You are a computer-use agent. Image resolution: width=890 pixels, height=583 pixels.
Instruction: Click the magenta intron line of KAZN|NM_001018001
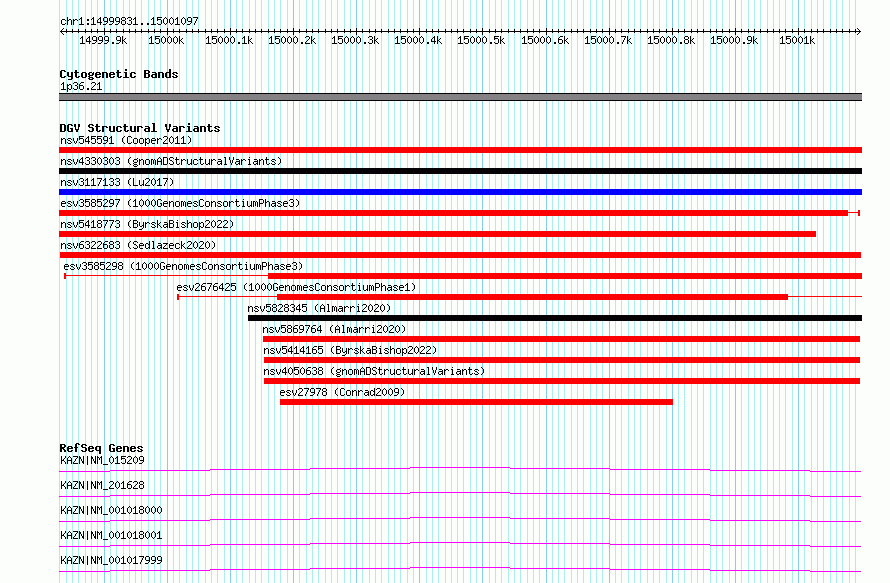coord(460,544)
